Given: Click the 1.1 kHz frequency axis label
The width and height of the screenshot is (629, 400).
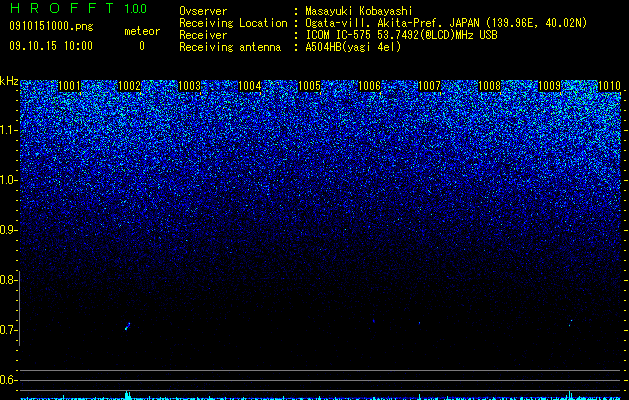Looking at the screenshot, I should pos(9,130).
